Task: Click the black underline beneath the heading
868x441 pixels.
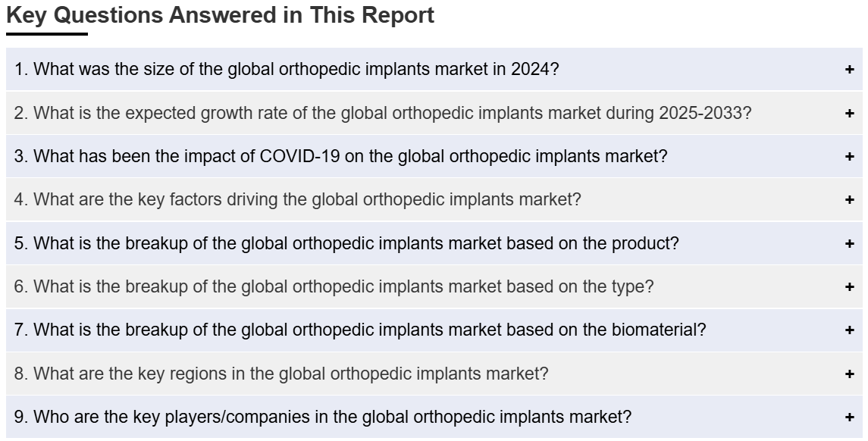Action: (47, 34)
